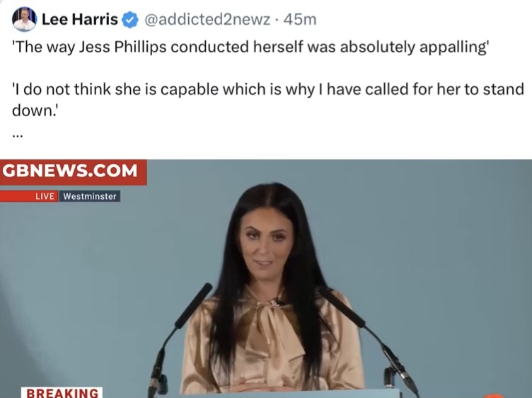Open the @addicted2newz handle link
The height and width of the screenshot is (398, 532).
[207, 20]
